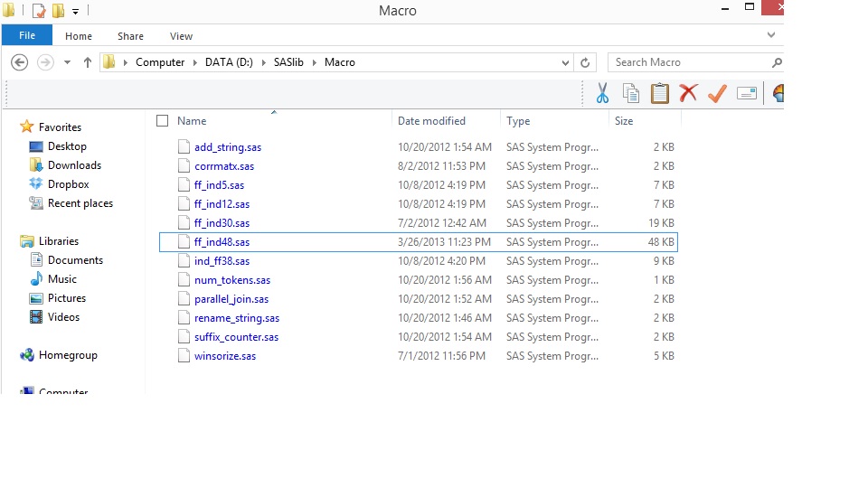This screenshot has height=488, width=868.
Task: Click the red X Delete icon
Action: pyautogui.click(x=688, y=92)
